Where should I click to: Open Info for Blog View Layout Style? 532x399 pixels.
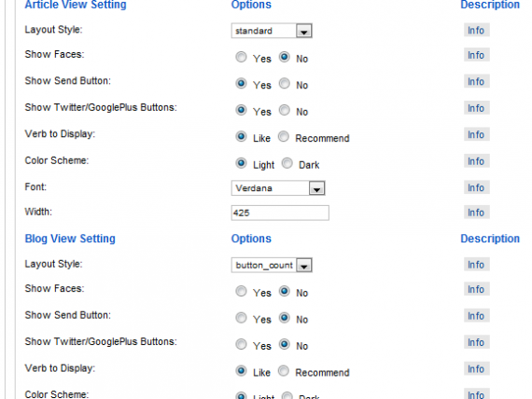[476, 265]
